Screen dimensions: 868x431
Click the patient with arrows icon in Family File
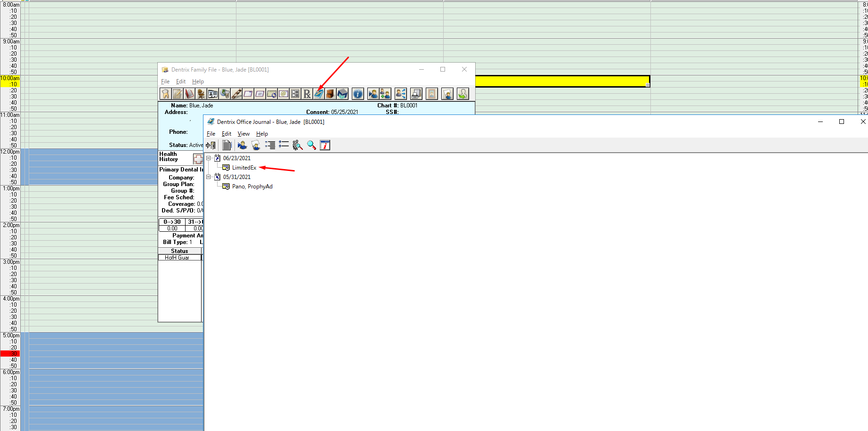[x=401, y=94]
